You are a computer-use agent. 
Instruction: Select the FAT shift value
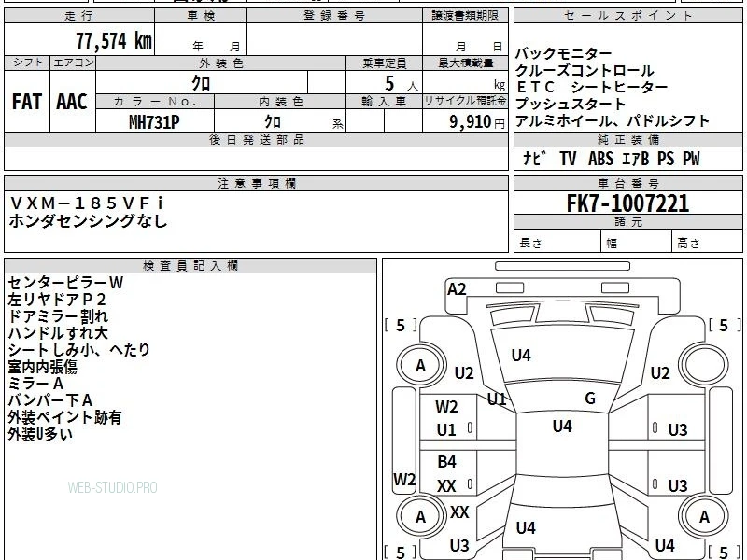27,102
